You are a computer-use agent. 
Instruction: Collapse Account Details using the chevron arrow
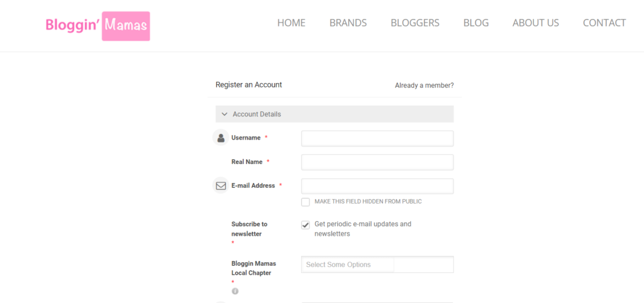pyautogui.click(x=225, y=114)
